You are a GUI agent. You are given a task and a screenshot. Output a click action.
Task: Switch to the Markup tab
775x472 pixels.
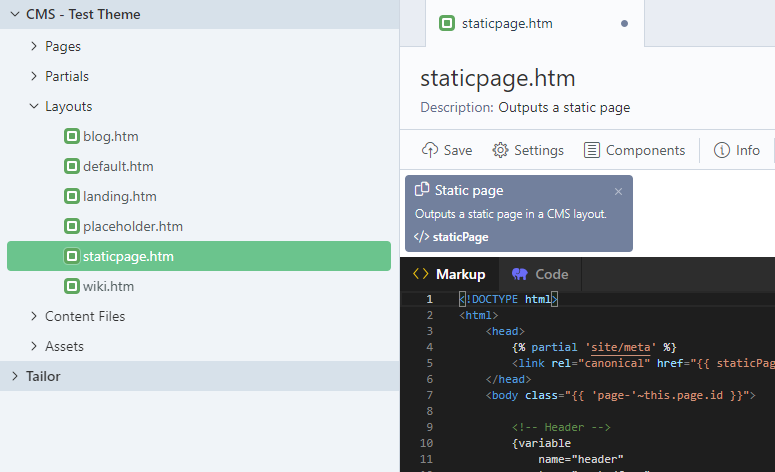click(x=449, y=274)
